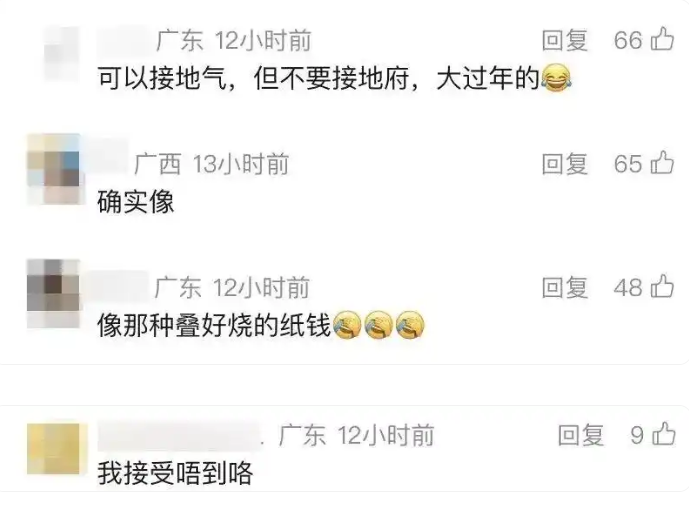The image size is (689, 505).
Task: Click 回复 for '像那种叠好烧的纸钱' comment
Action: pyautogui.click(x=565, y=287)
